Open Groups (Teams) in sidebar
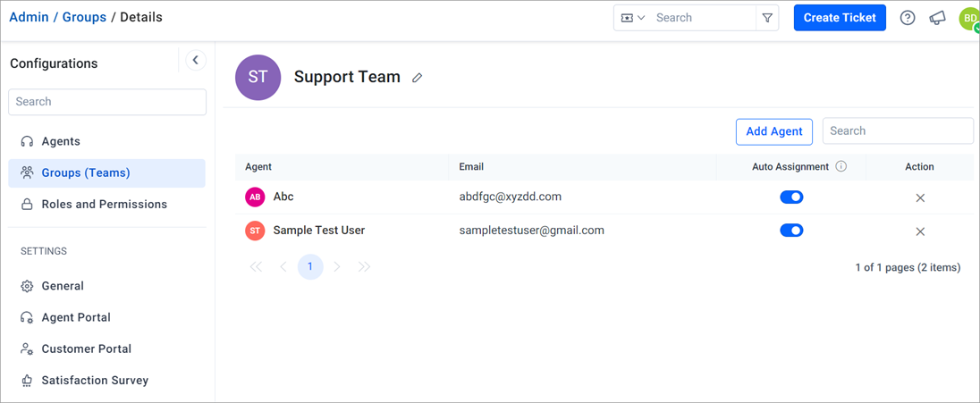 [x=107, y=173]
